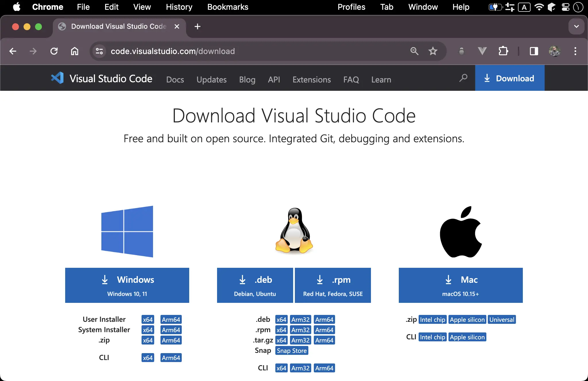588x381 pixels.
Task: Click the Wi-Fi icon in menu bar
Action: click(539, 7)
